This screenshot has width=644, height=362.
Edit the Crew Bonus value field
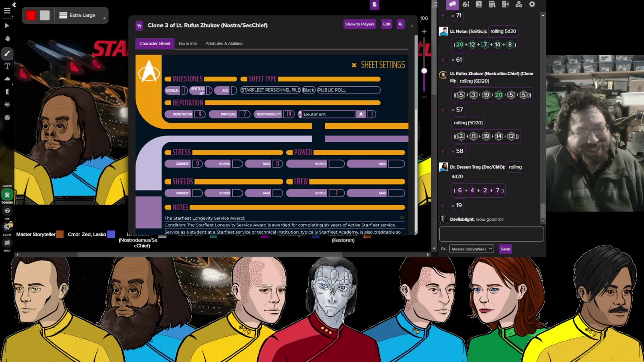click(337, 193)
